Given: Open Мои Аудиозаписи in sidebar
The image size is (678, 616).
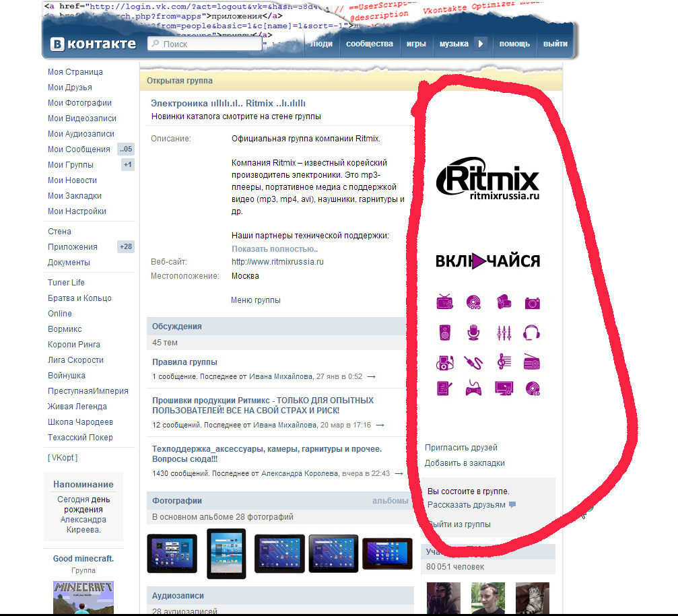Looking at the screenshot, I should click(81, 134).
